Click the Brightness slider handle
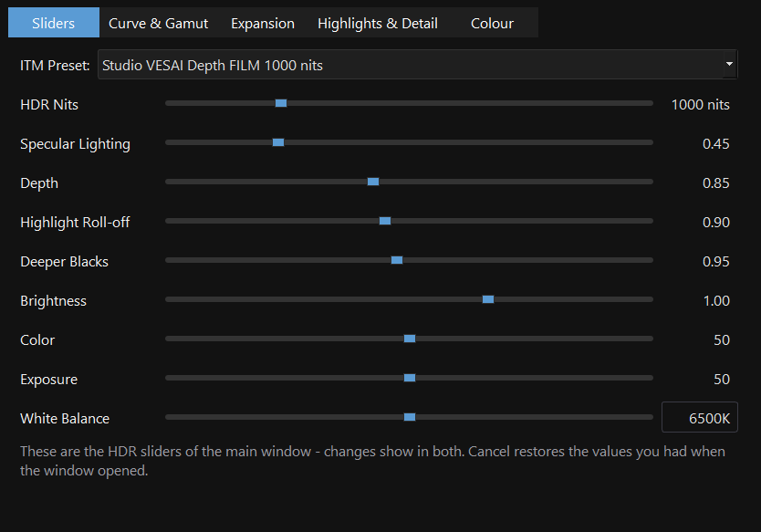The height and width of the screenshot is (532, 761). [488, 299]
